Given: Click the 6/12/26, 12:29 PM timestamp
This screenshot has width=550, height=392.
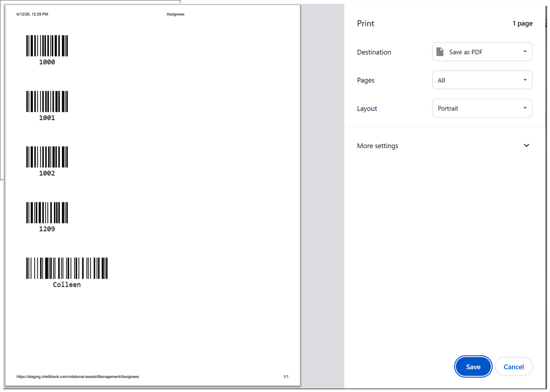Looking at the screenshot, I should (x=32, y=14).
